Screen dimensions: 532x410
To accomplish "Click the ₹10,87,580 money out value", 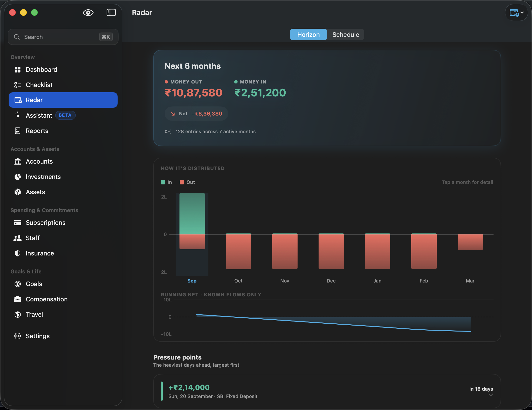I will pyautogui.click(x=194, y=93).
